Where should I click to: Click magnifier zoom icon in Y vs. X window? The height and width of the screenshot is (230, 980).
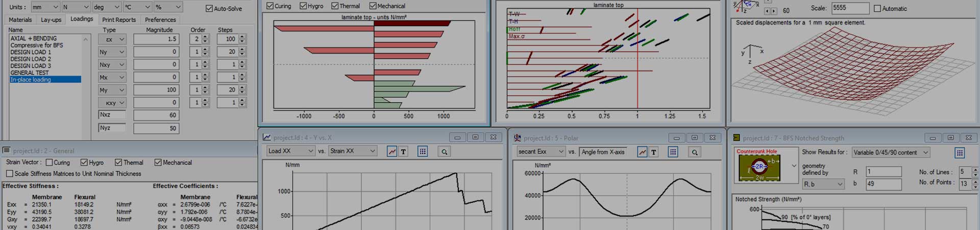444,152
